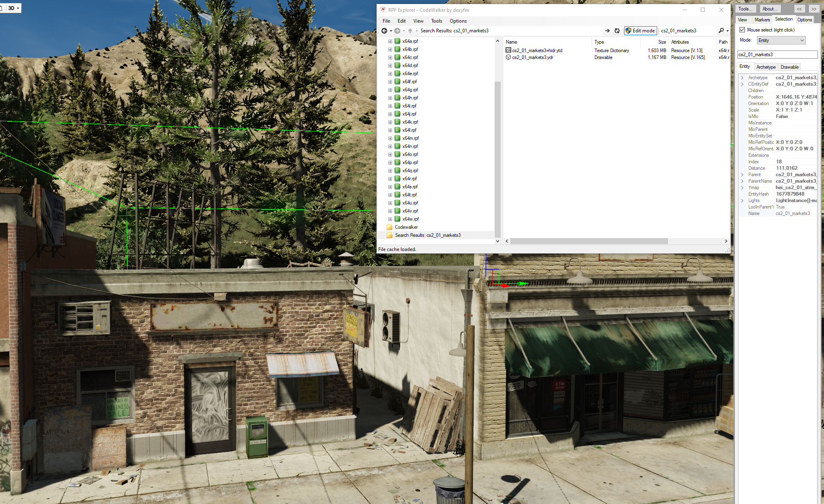
Task: Open the Tools menu in RPF Explorer
Action: [x=436, y=21]
